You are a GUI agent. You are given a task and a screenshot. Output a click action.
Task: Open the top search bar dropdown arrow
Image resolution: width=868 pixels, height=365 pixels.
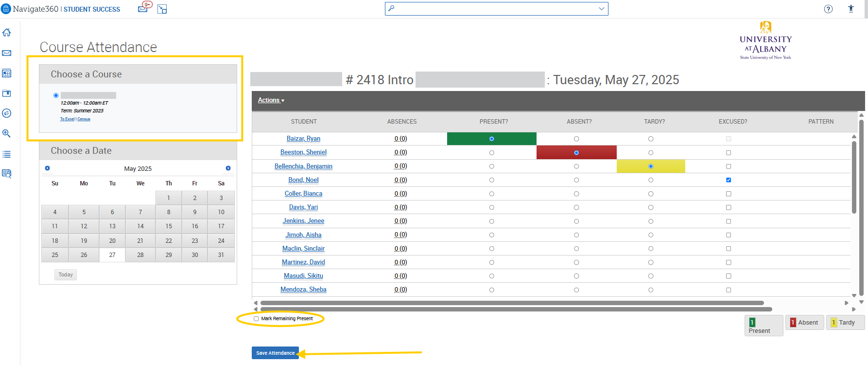pyautogui.click(x=601, y=9)
